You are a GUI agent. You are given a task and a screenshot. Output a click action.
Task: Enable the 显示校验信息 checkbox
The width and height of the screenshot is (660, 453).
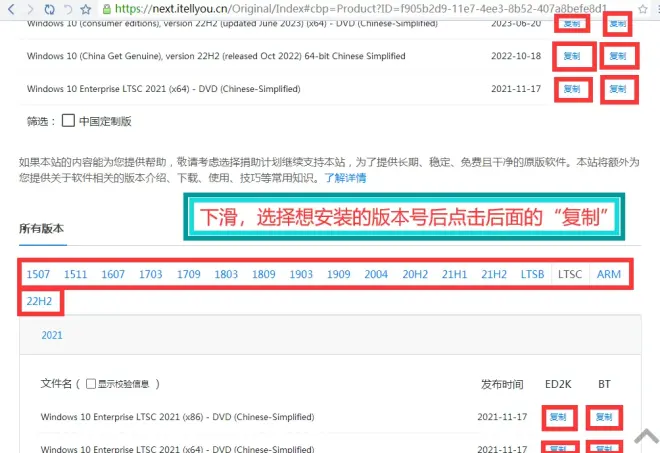(x=90, y=384)
